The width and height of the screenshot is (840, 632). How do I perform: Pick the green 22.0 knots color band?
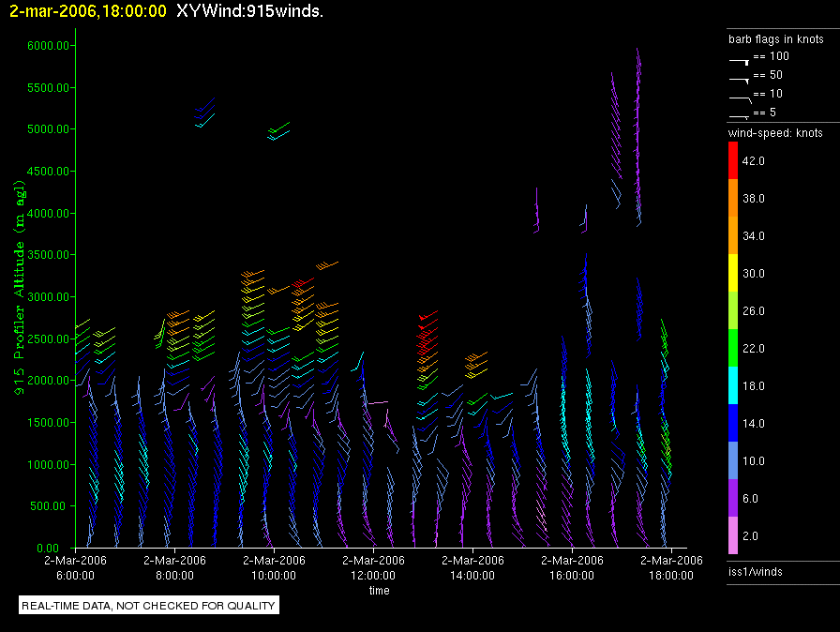coord(734,349)
